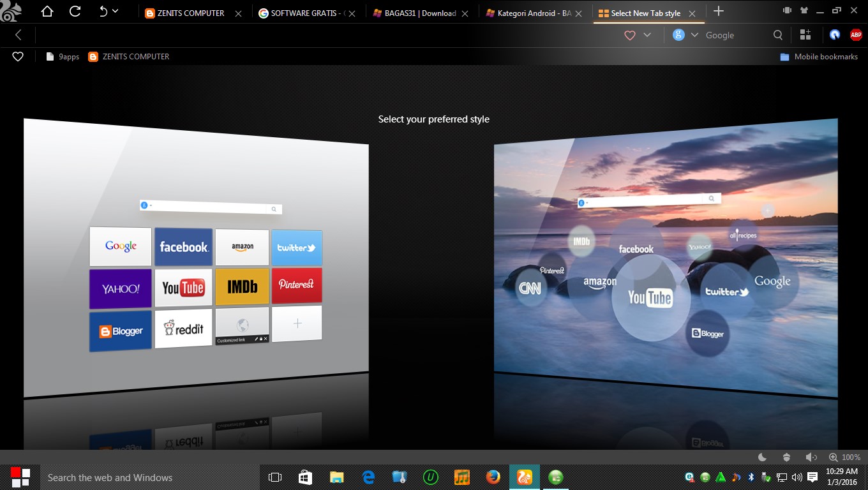This screenshot has height=490, width=868.
Task: Open the ZENITS COMPUTER bookmark
Action: point(129,57)
